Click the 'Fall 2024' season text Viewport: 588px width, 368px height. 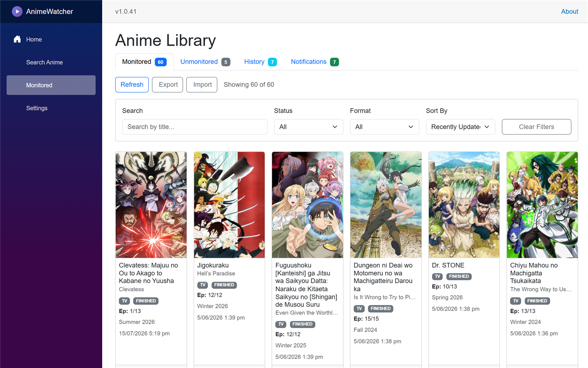tap(365, 330)
